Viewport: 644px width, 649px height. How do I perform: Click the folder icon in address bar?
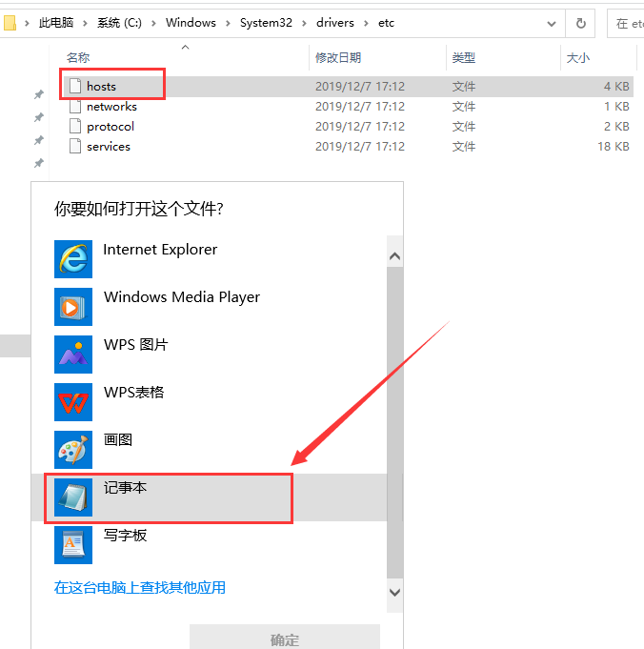click(10, 23)
